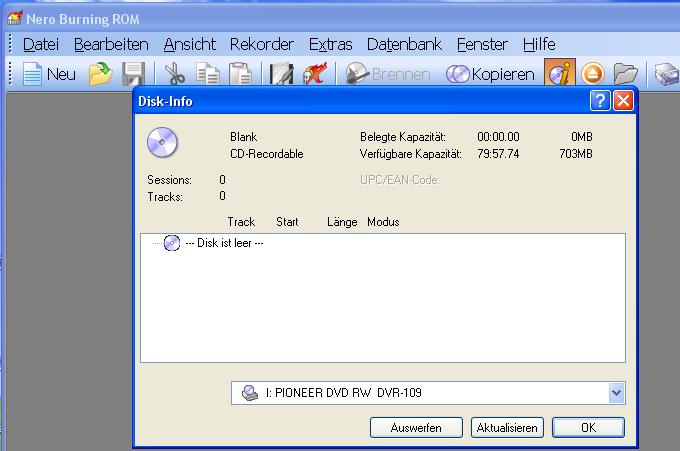The image size is (680, 451).
Task: Click the Save floppy disk icon
Action: point(134,74)
